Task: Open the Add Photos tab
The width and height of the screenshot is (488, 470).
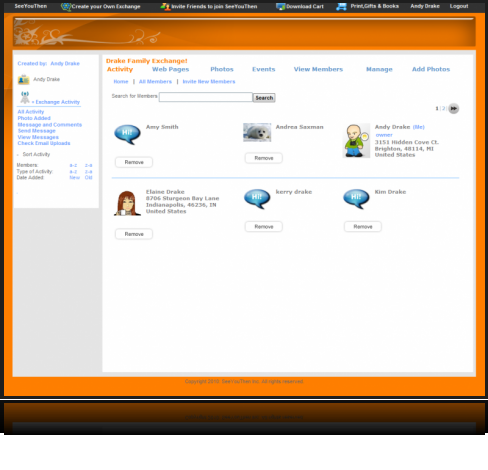Action: (x=431, y=69)
